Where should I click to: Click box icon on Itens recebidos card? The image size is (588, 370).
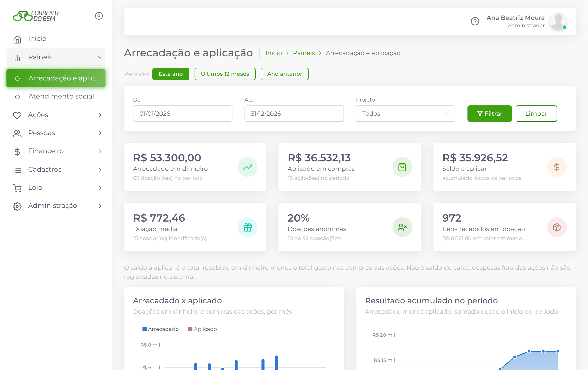pos(557,227)
